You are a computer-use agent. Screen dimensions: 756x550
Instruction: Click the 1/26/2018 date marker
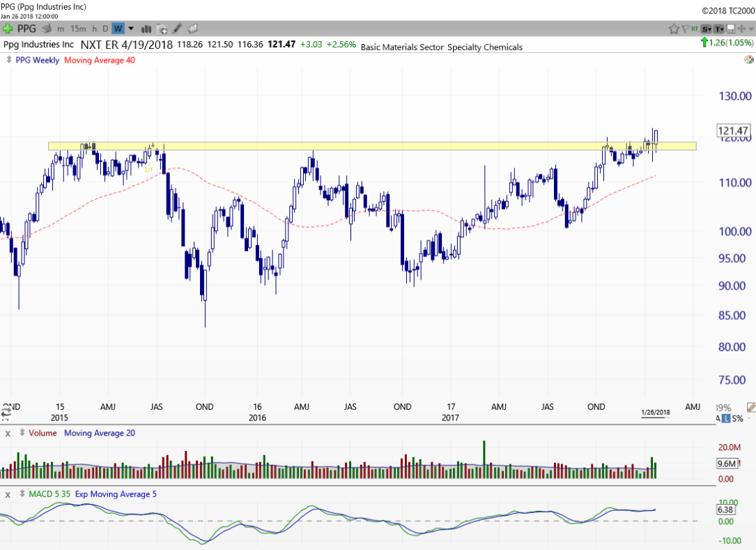655,413
